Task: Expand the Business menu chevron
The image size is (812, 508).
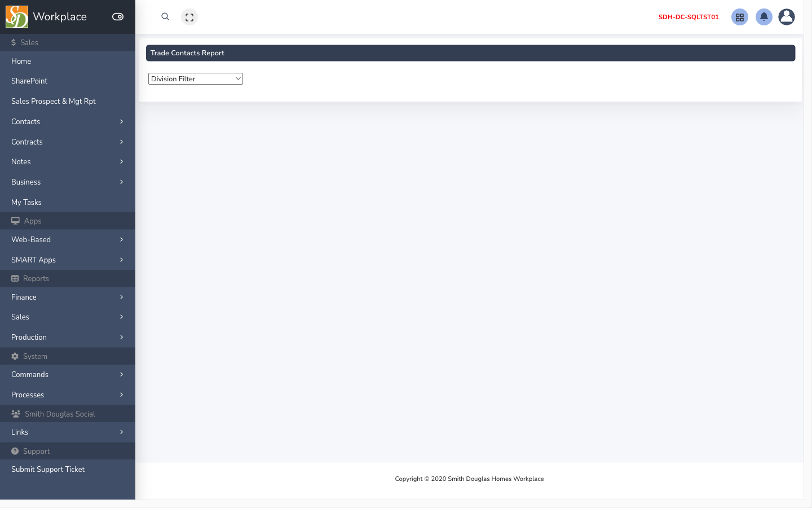Action: (121, 182)
